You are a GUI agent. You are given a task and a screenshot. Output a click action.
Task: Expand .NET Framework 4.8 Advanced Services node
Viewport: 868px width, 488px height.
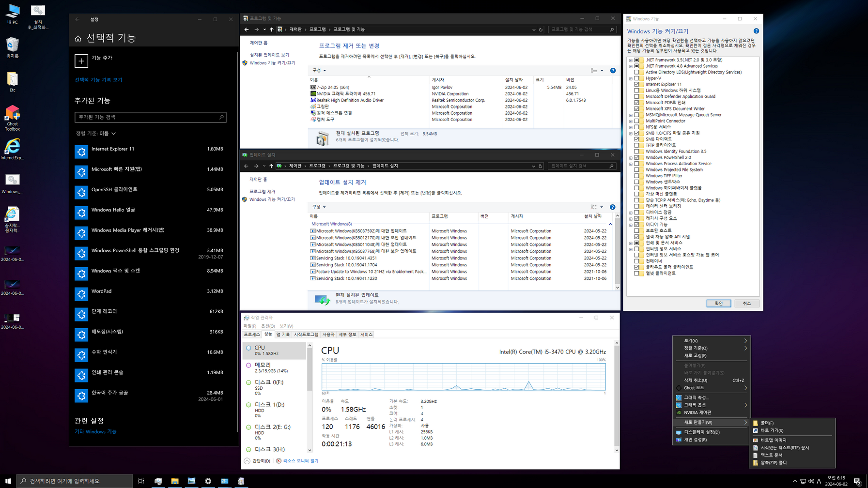coord(631,66)
